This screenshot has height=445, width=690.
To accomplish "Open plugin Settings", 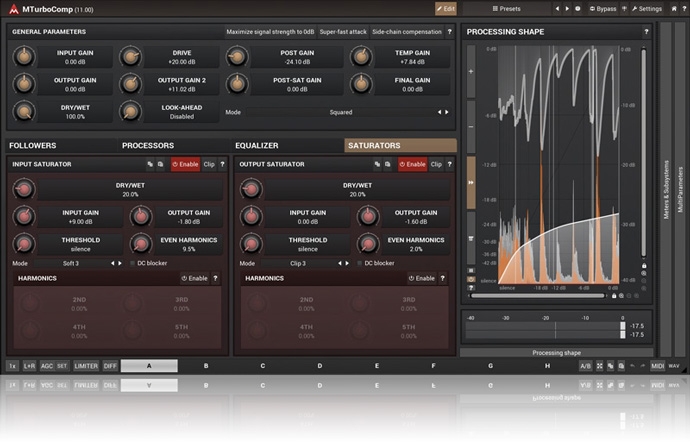I will (x=645, y=8).
